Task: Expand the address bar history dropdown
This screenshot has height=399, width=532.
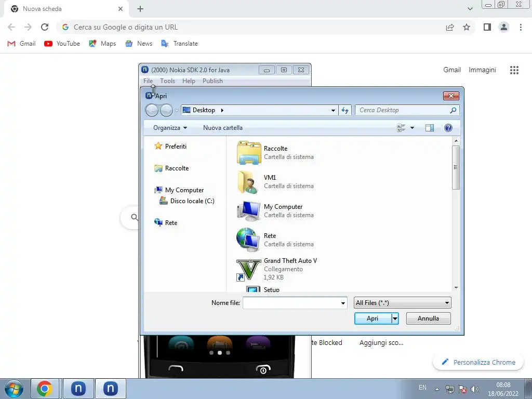Action: (x=333, y=110)
